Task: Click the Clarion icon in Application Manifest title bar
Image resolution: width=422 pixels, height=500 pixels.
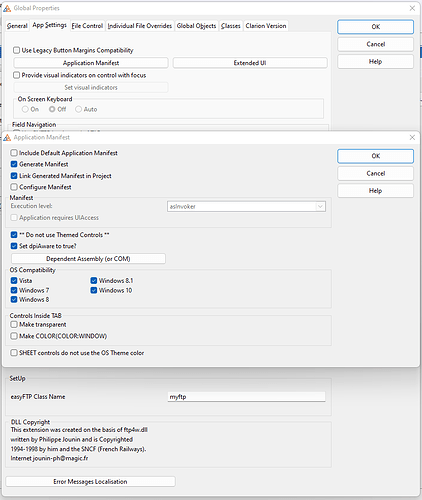Action: pyautogui.click(x=7, y=137)
